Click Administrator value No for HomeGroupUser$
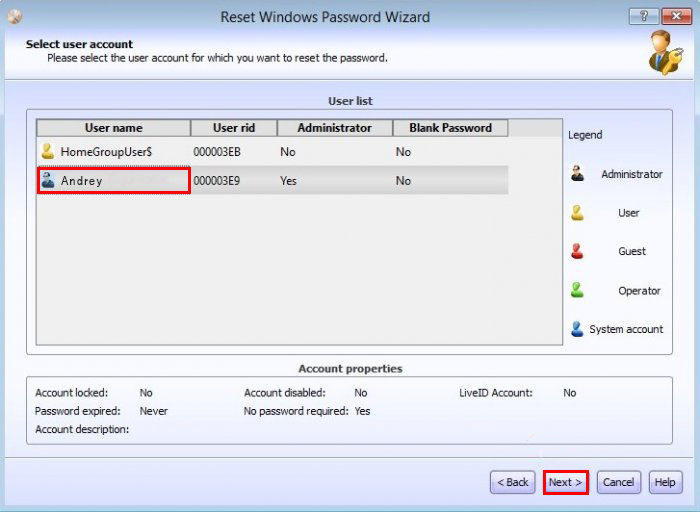Screen dimensions: 700x512 point(288,152)
